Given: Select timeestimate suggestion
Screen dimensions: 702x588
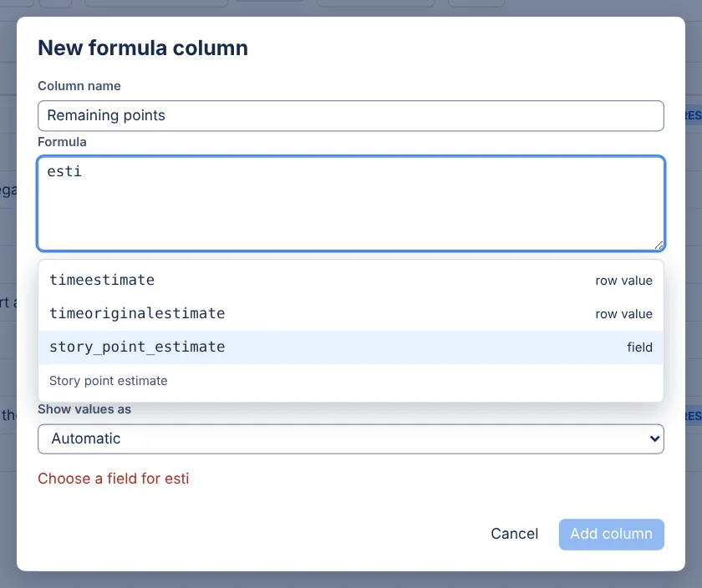Looking at the screenshot, I should pos(350,281).
